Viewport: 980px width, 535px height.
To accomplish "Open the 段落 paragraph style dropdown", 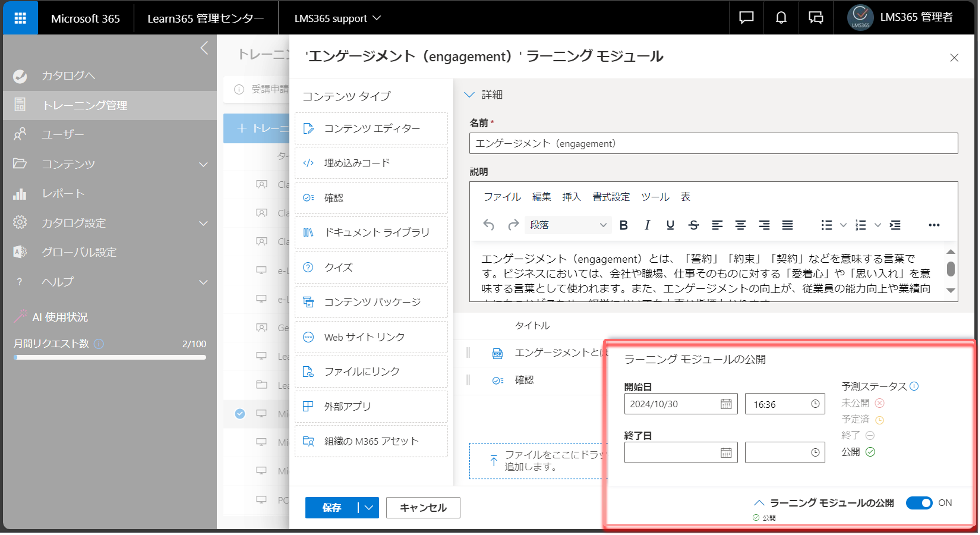I will click(568, 225).
